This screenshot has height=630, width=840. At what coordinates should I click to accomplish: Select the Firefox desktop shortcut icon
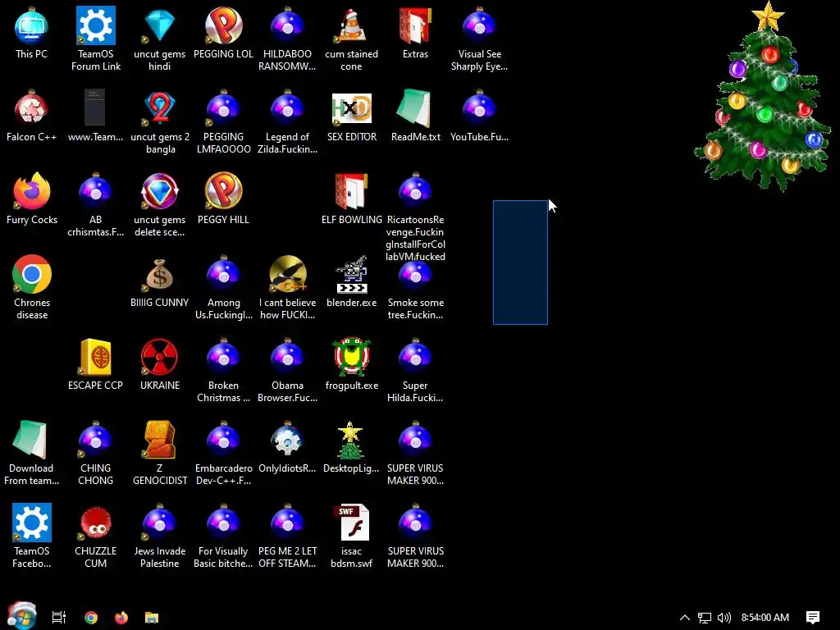click(x=32, y=191)
